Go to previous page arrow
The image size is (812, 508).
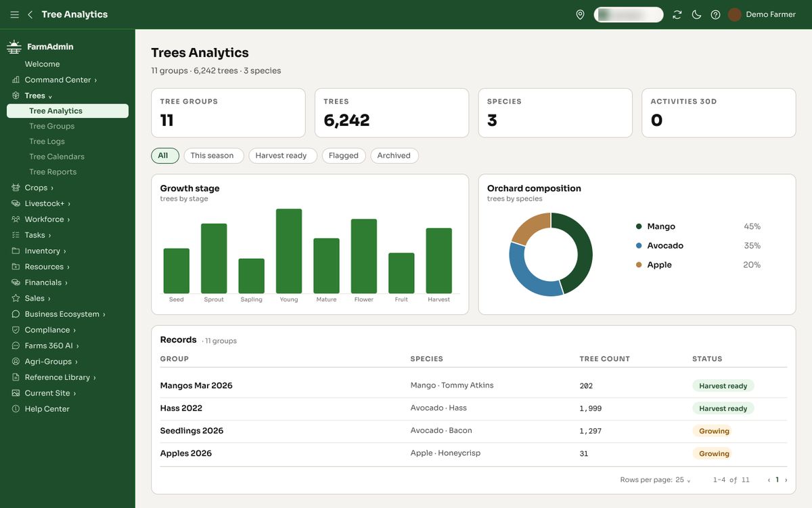[769, 480]
